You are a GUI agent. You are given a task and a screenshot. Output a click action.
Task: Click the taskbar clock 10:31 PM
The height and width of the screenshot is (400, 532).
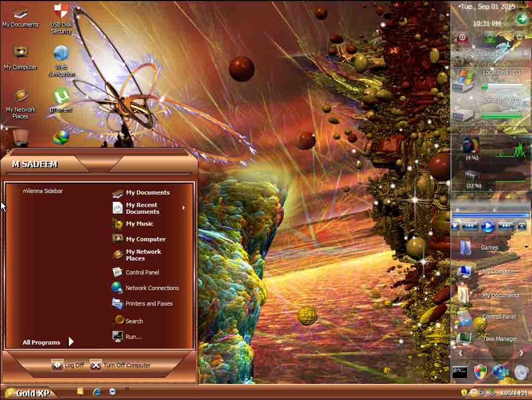pyautogui.click(x=514, y=393)
